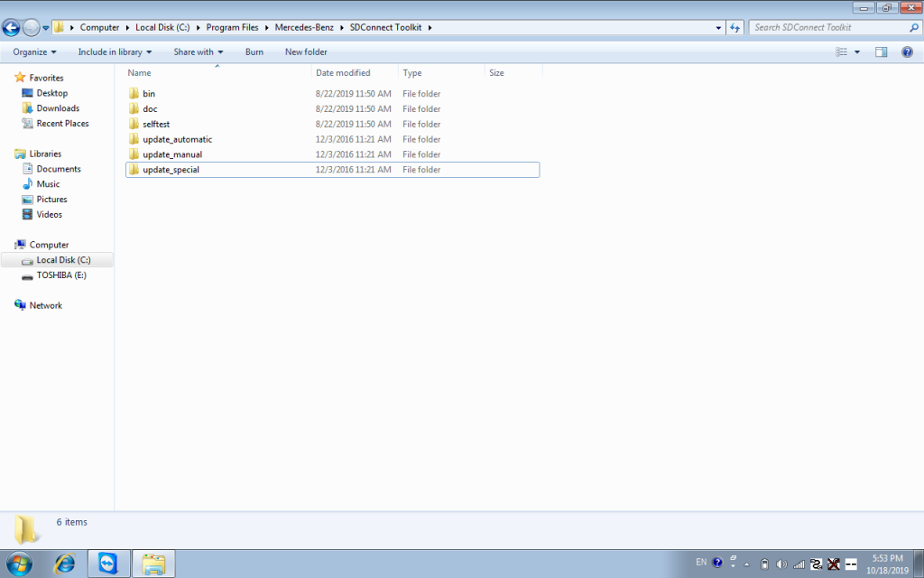Select the Computer node in navigation pane

(x=49, y=245)
